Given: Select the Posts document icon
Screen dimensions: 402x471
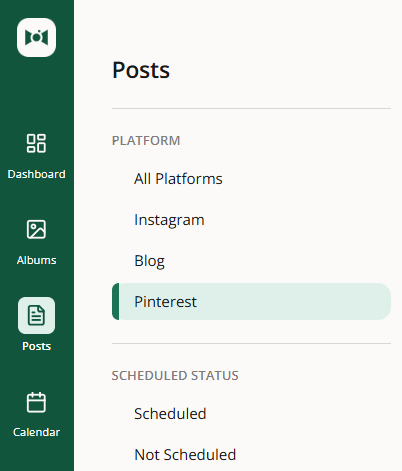Looking at the screenshot, I should click(36, 315).
